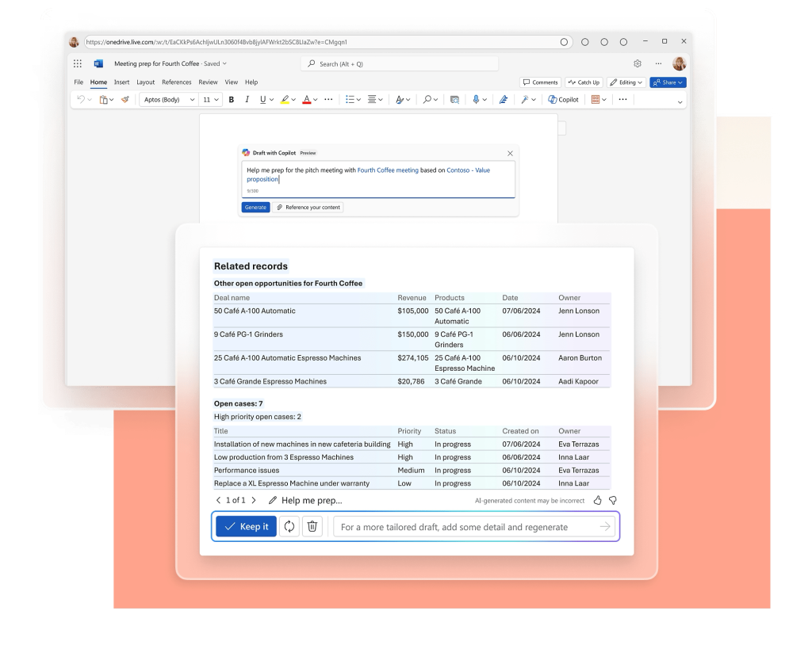The width and height of the screenshot is (812, 645).
Task: Click the Dictate microphone icon
Action: point(476,99)
